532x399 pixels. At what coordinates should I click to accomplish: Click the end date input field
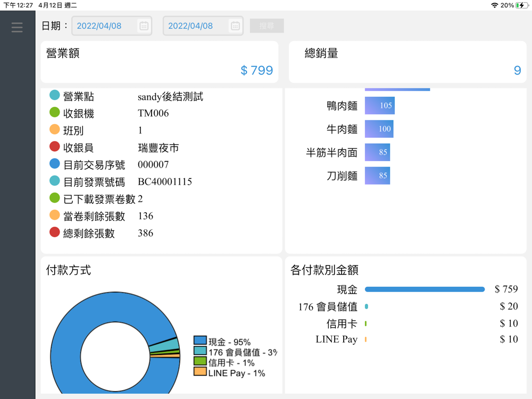203,26
